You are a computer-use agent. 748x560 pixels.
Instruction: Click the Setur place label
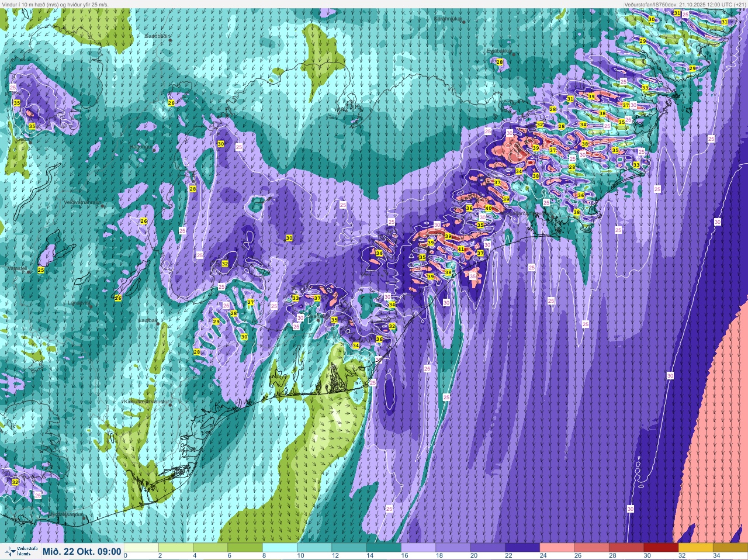(24, 140)
